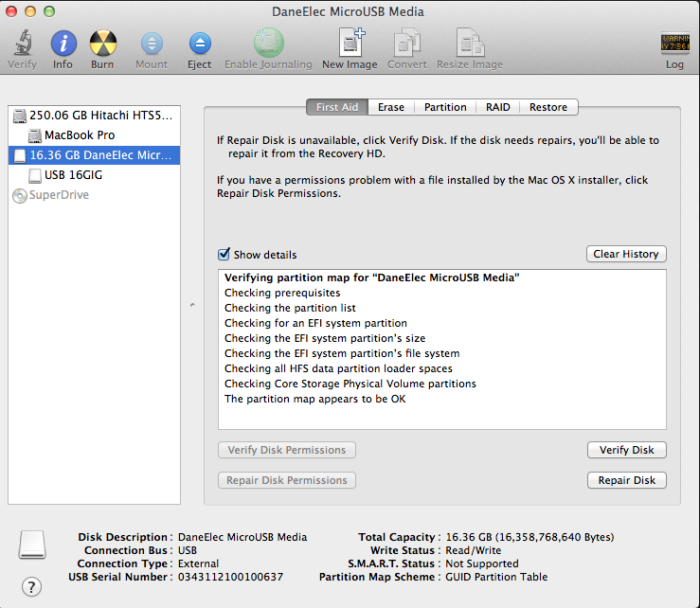The image size is (700, 608).
Task: Click the S.M.A.R.T. Status Not Supported value
Action: 482,563
